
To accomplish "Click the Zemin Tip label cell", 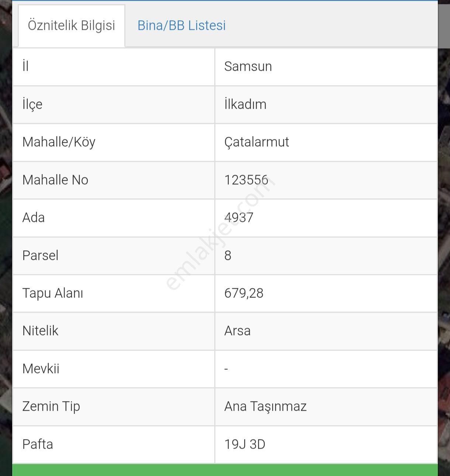I will [x=114, y=407].
